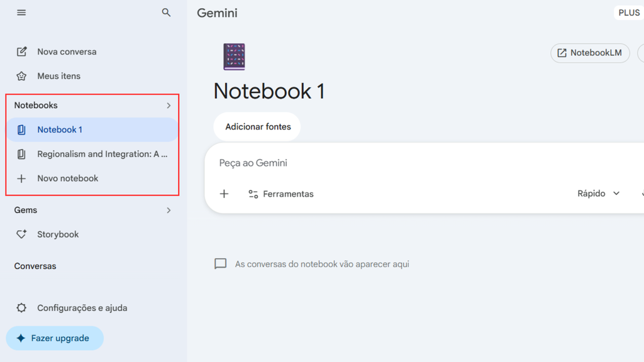Click the Notebook 1 cover thumbnail

click(233, 56)
